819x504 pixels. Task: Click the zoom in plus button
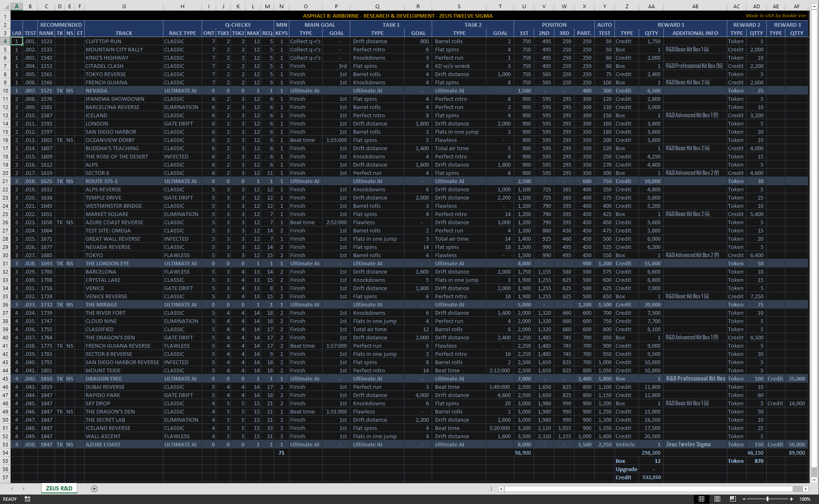click(791, 499)
